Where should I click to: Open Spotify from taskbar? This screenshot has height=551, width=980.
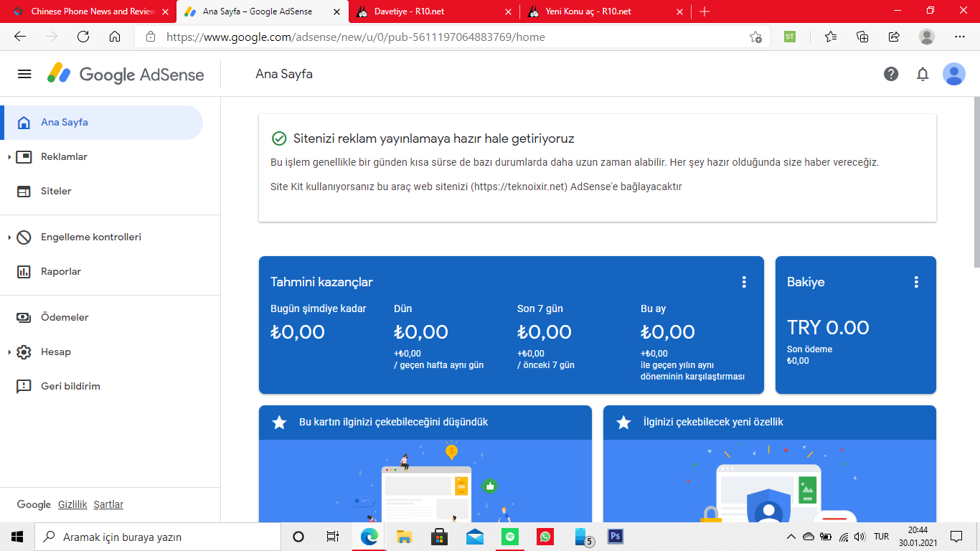tap(510, 537)
